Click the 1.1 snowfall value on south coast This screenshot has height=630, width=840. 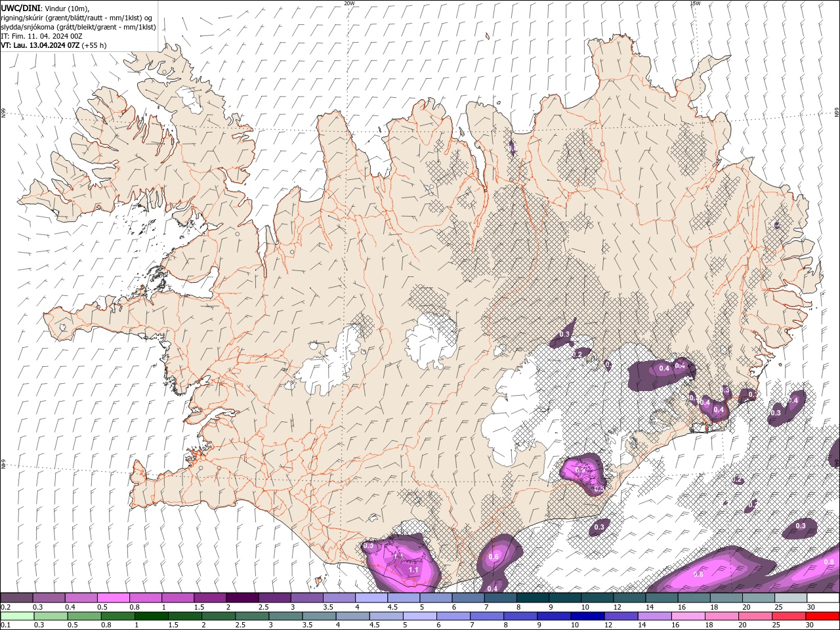pyautogui.click(x=413, y=570)
